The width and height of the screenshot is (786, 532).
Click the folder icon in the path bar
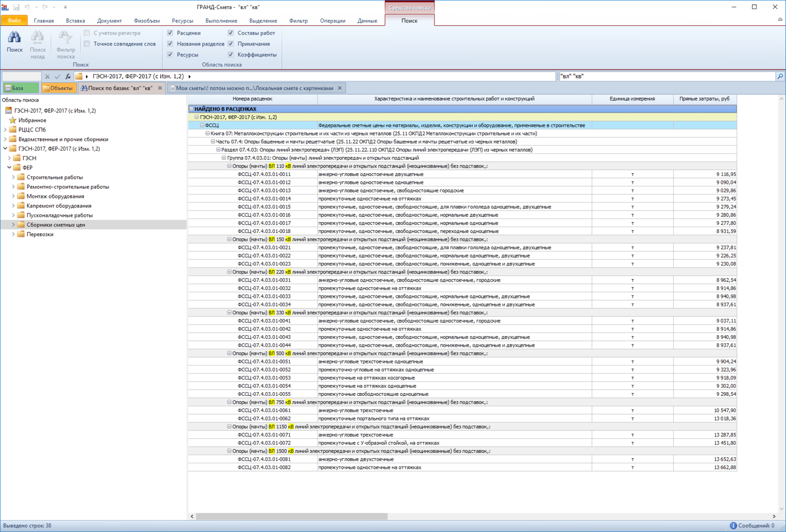(79, 76)
